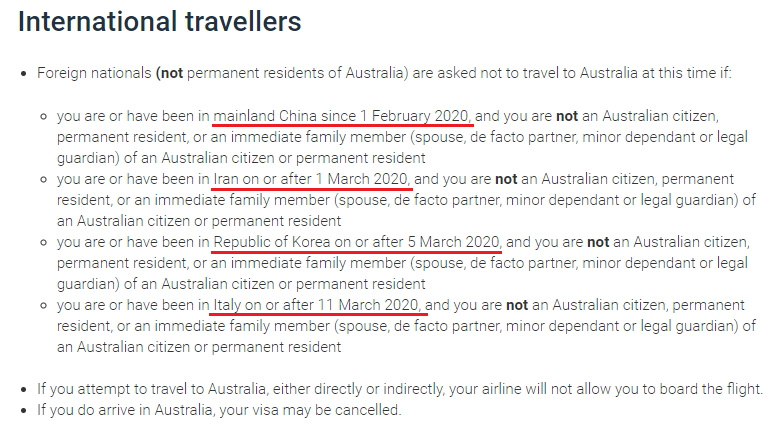Click the bullet before Foreign nationals
The height and width of the screenshot is (434, 775).
coord(24,74)
